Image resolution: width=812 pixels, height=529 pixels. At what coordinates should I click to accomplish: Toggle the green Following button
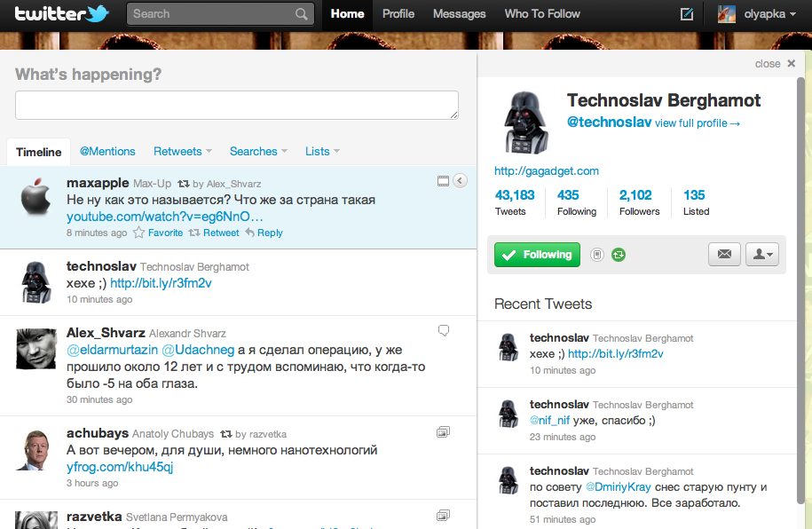(537, 255)
